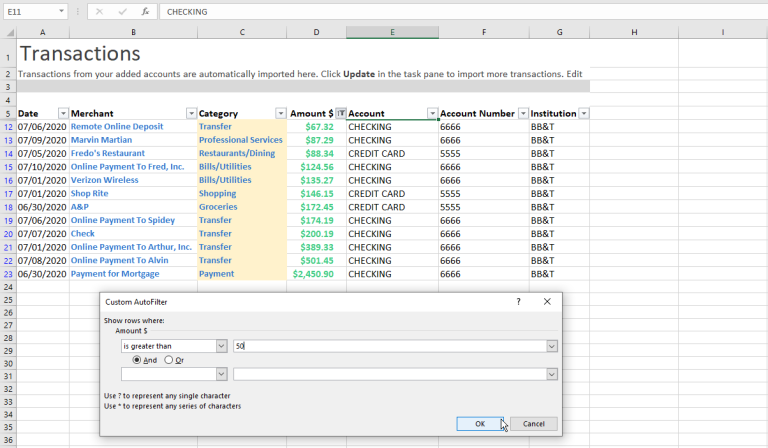This screenshot has height=448, width=768.
Task: Open the Account column filter dropdown
Action: tap(432, 114)
